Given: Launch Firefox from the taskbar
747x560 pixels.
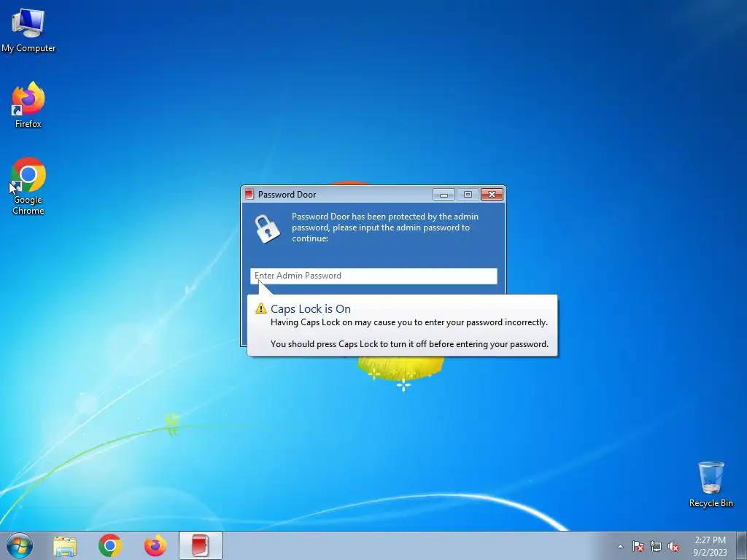Looking at the screenshot, I should [x=155, y=545].
